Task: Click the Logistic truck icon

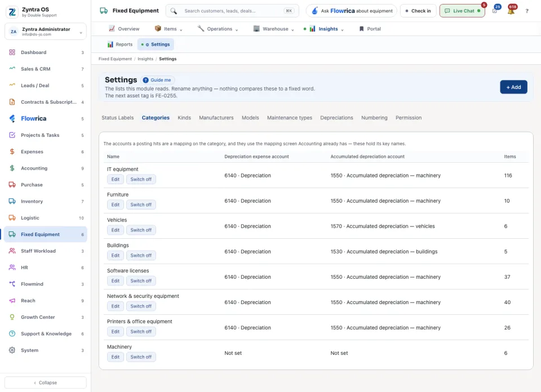Action: [x=12, y=218]
